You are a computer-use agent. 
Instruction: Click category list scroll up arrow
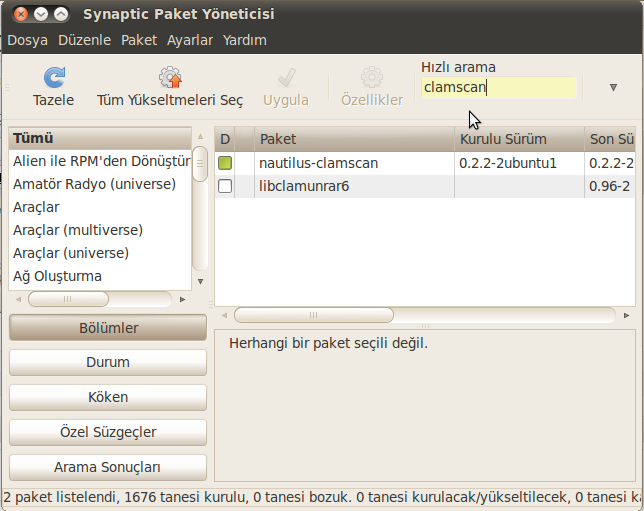(x=200, y=136)
